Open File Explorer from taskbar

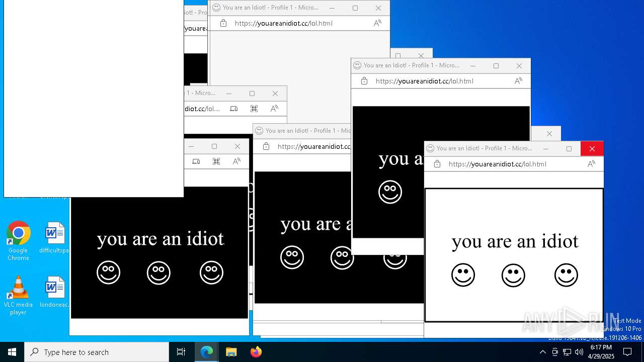coord(231,352)
